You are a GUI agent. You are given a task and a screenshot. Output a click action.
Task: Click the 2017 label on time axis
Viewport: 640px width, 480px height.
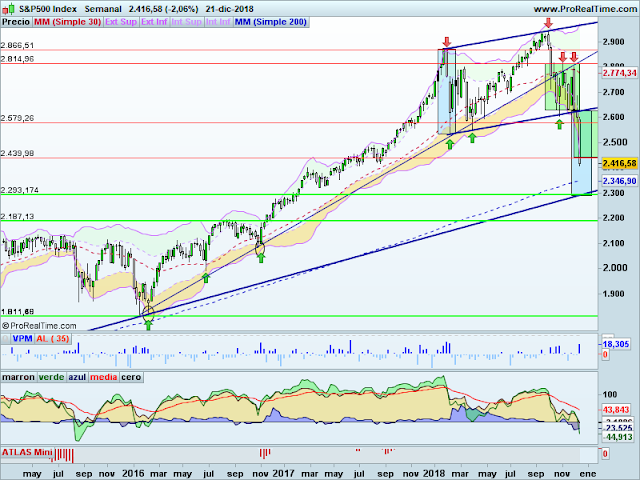pos(283,473)
